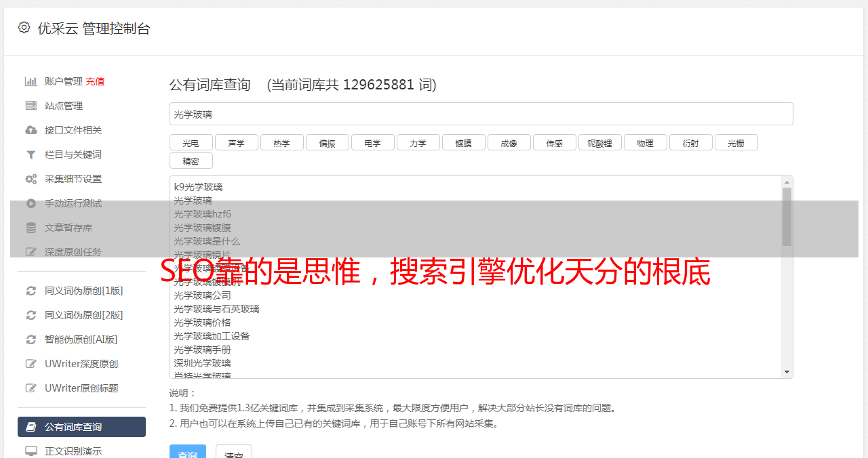
Task: Click the results list scrollbar thumb
Action: click(787, 217)
